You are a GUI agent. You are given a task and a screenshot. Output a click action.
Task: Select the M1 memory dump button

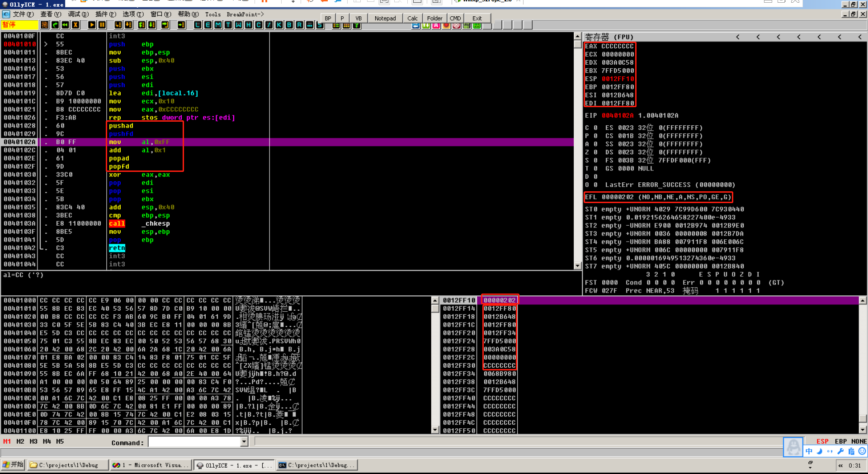[x=7, y=441]
